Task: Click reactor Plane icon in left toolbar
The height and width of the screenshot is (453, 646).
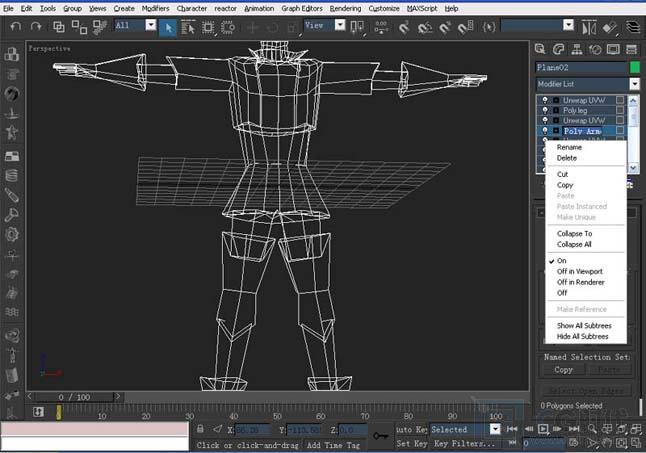Action: [x=12, y=156]
